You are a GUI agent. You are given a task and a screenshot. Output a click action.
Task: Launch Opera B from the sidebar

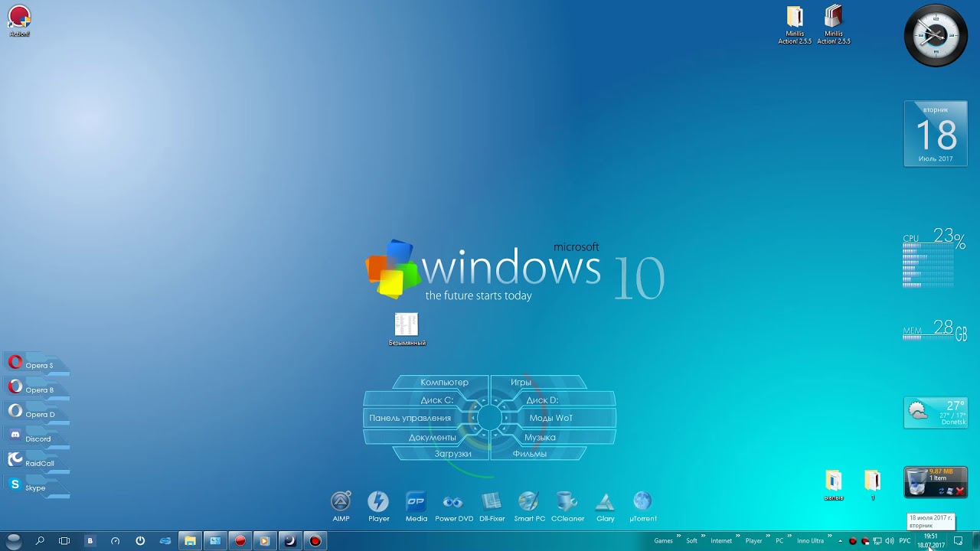37,390
